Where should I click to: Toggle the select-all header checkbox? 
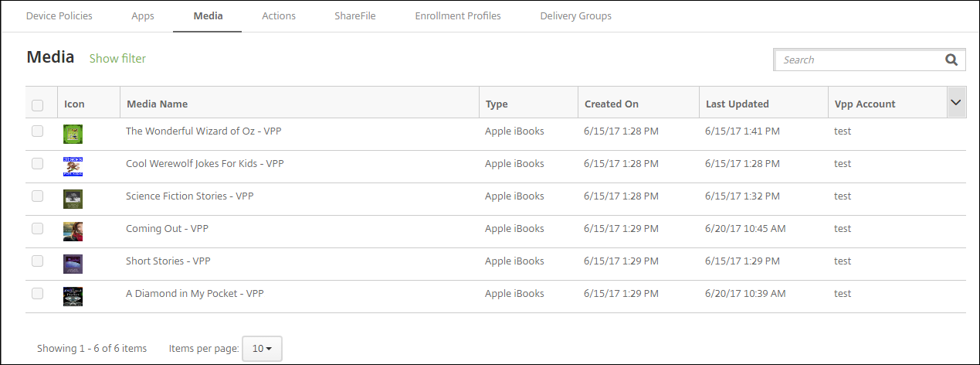(37, 104)
